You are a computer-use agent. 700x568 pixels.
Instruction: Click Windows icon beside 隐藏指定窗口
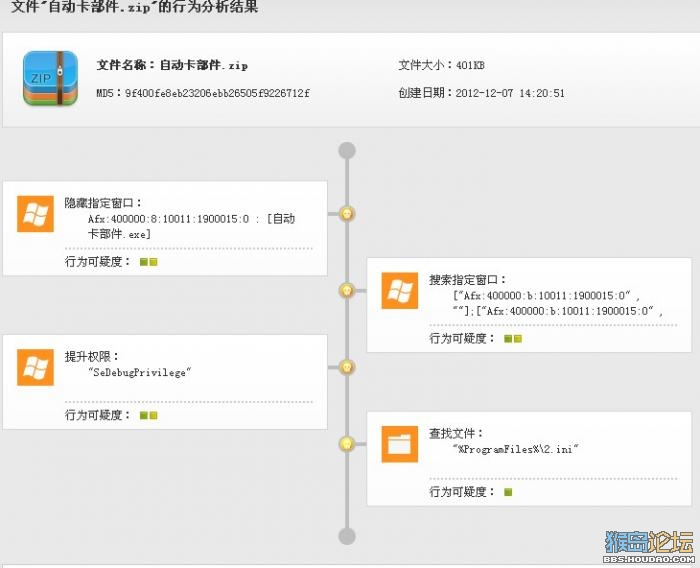coord(35,214)
